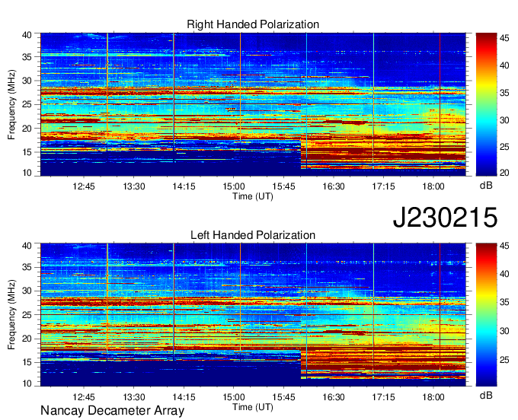Click the 10 frequency tick in the bottom plot
Viewport: 518px width, 420px height.
(27, 383)
